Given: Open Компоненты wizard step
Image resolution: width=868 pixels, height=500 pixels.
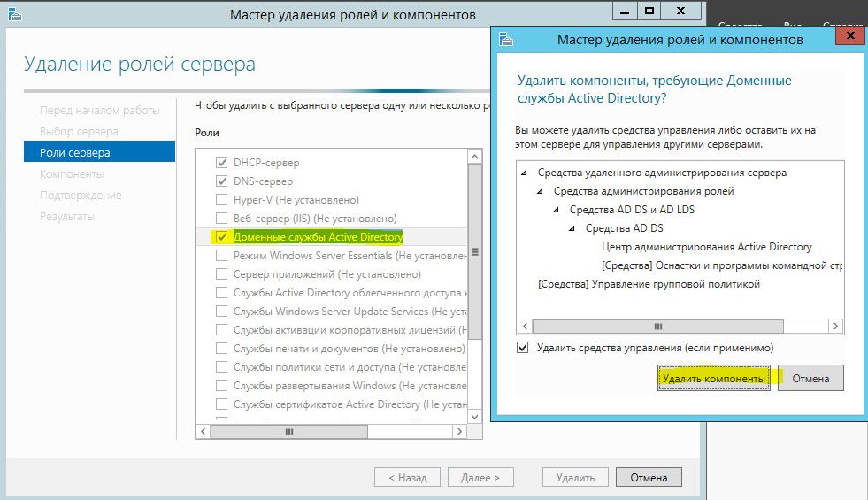Looking at the screenshot, I should pos(72,173).
